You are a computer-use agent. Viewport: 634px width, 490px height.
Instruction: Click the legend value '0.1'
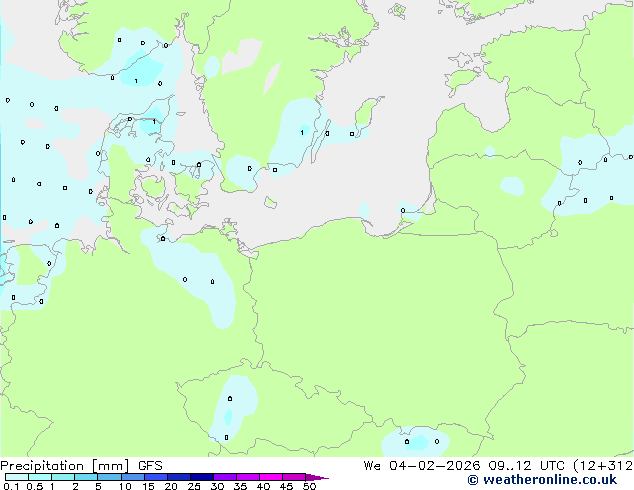(x=11, y=486)
